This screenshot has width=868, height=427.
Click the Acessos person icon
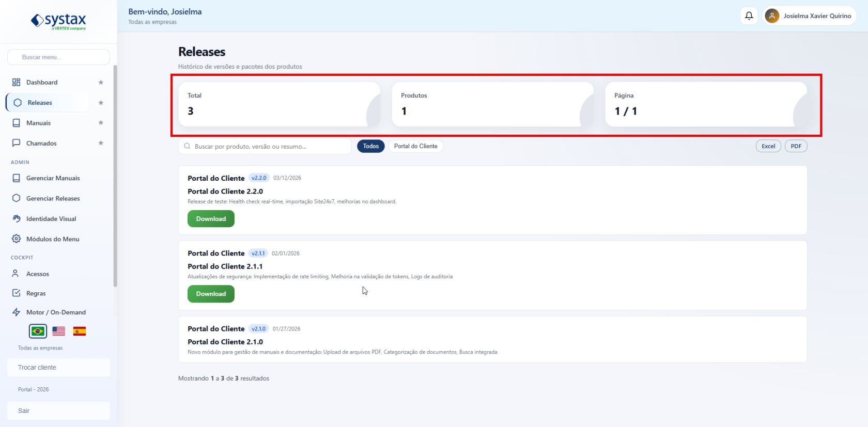click(16, 274)
